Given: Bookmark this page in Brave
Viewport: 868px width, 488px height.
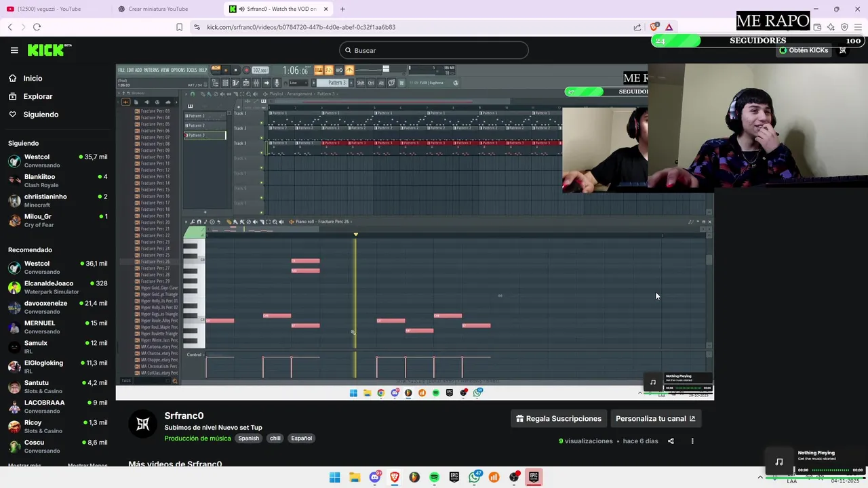Looking at the screenshot, I should pos(179,27).
